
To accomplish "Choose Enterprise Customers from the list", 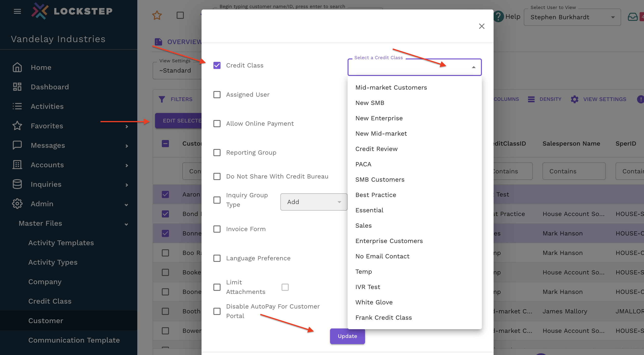I will click(389, 241).
